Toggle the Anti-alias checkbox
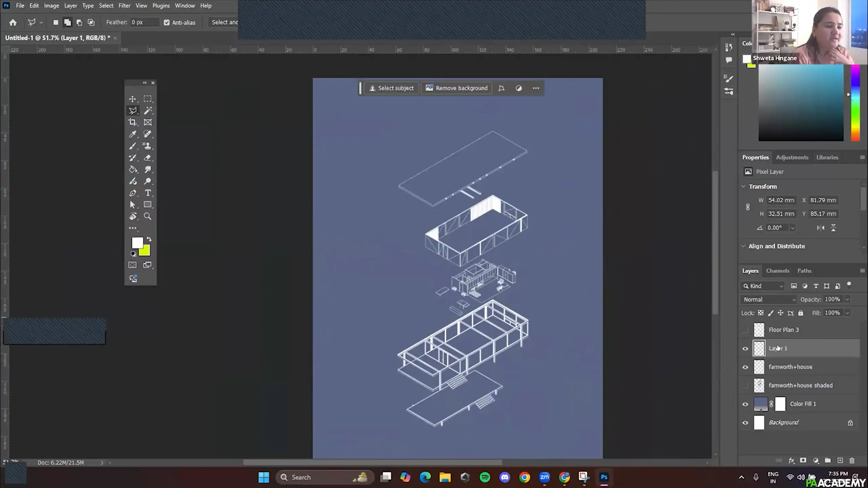The width and height of the screenshot is (868, 488). 167,22
